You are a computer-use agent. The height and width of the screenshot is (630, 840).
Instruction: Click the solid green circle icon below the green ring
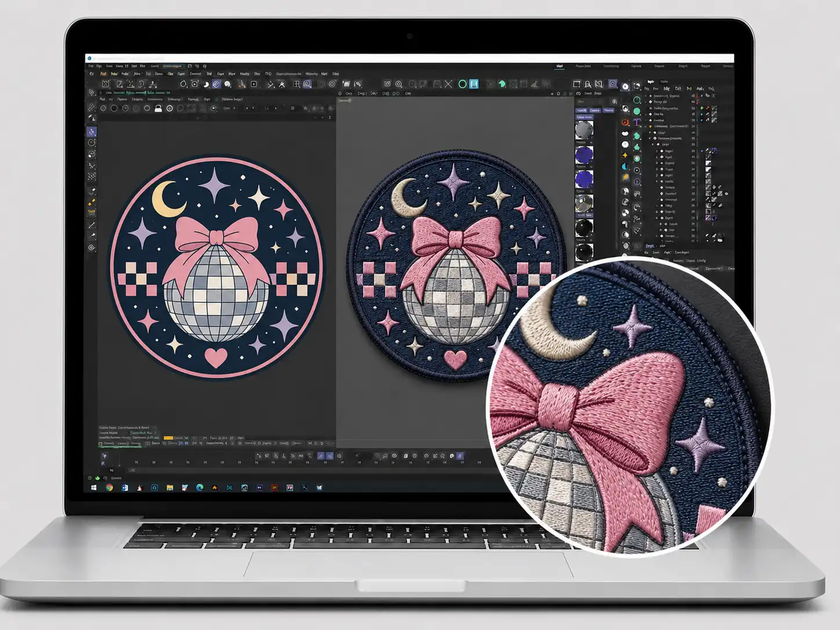[636, 111]
